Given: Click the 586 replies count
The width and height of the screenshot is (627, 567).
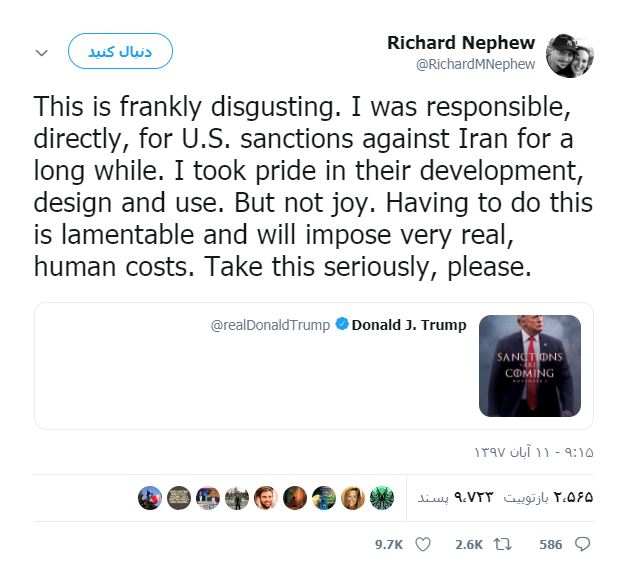Looking at the screenshot, I should [x=551, y=545].
